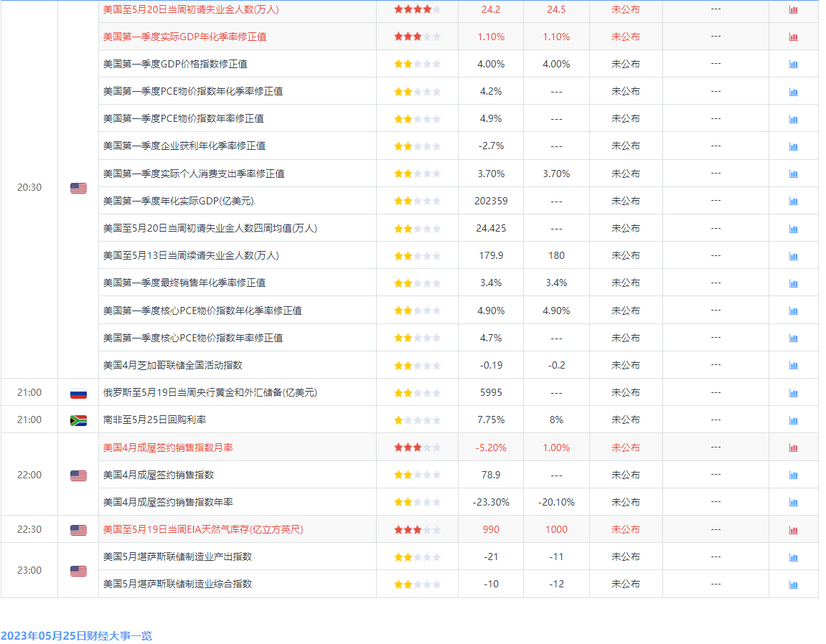
Task: Click 未公布 status in the 芝加哥联储 row
Action: pyautogui.click(x=625, y=365)
